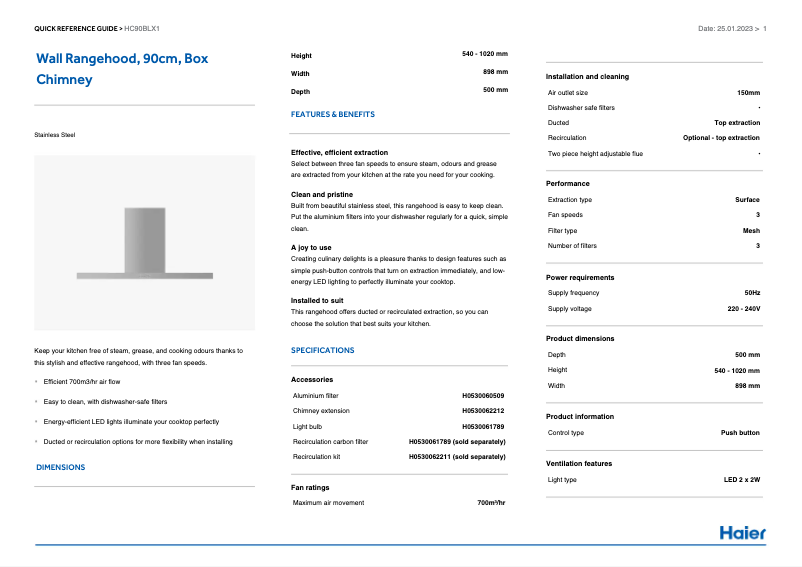Click Product dimensions Width '898 mm'
The height and width of the screenshot is (567, 802).
tap(747, 385)
